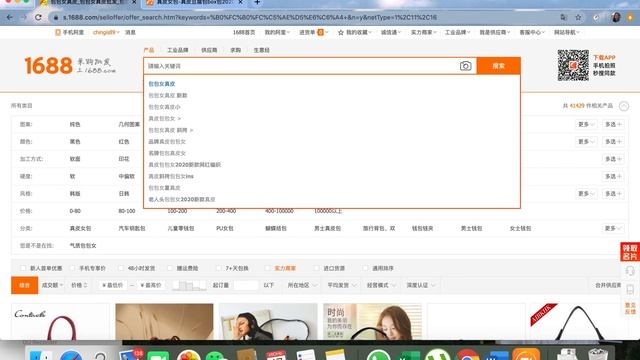Viewport: 640px width, 360px height.
Task: Open the headset customer service sidebar icon
Action: click(630, 271)
